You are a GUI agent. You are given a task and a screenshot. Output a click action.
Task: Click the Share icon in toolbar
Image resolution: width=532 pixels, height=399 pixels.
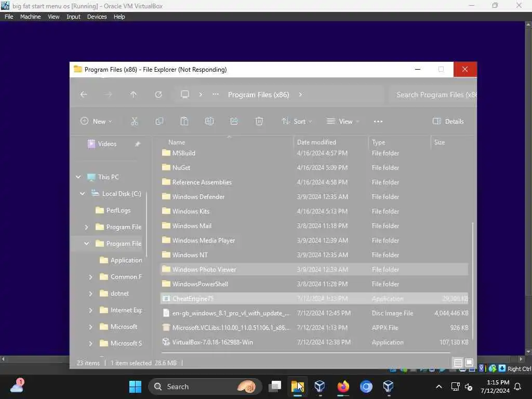[x=234, y=121]
